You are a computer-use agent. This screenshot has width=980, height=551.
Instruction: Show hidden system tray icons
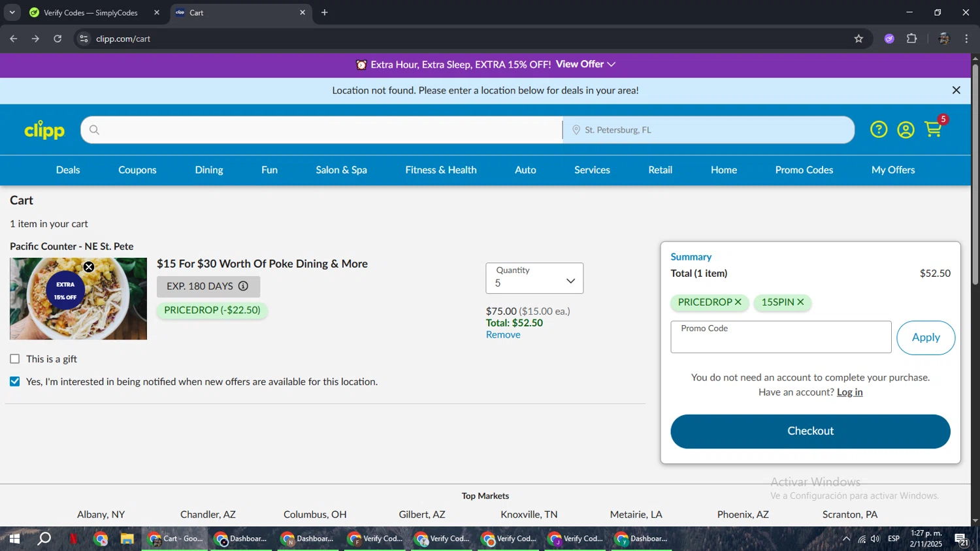pos(846,539)
